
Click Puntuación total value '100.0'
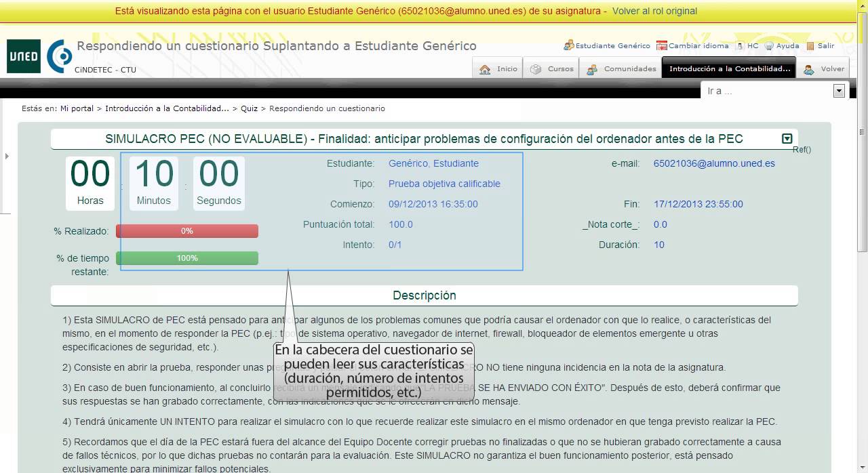pyautogui.click(x=400, y=224)
